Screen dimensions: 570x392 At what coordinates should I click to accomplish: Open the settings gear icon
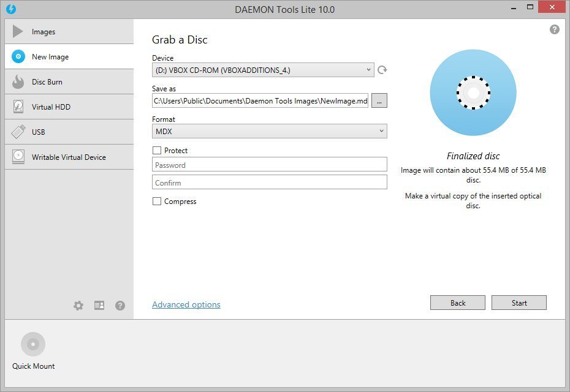coord(78,305)
